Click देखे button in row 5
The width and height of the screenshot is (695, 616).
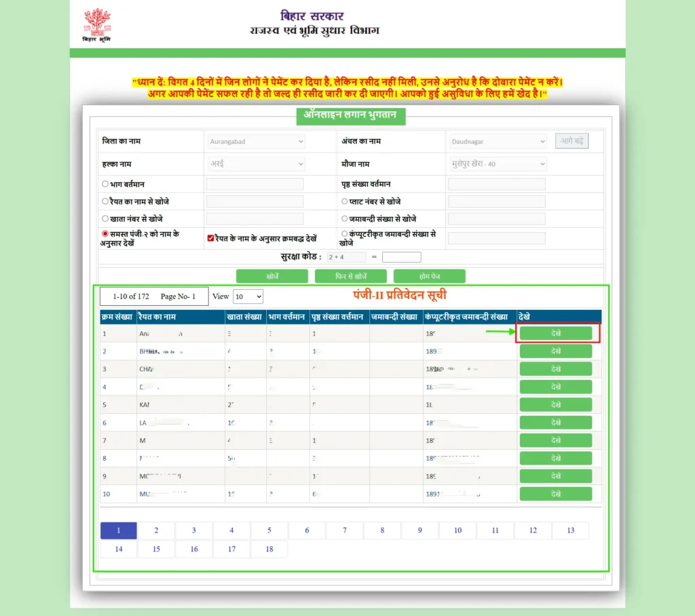coord(556,404)
